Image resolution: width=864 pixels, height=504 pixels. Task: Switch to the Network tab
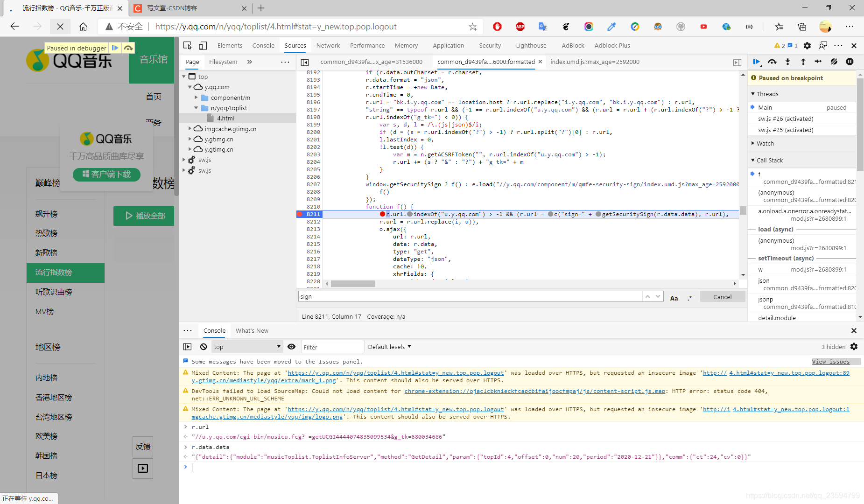(328, 45)
